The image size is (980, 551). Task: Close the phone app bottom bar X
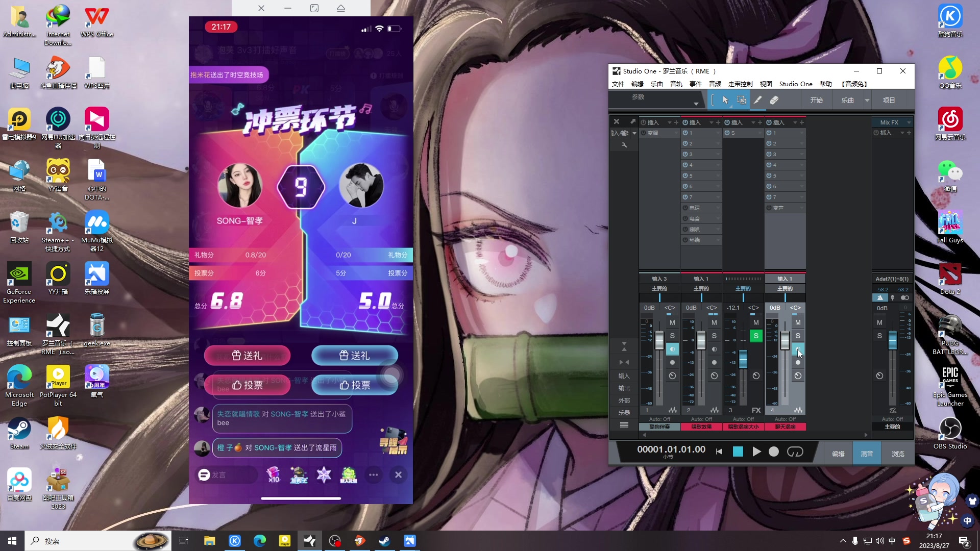click(399, 475)
